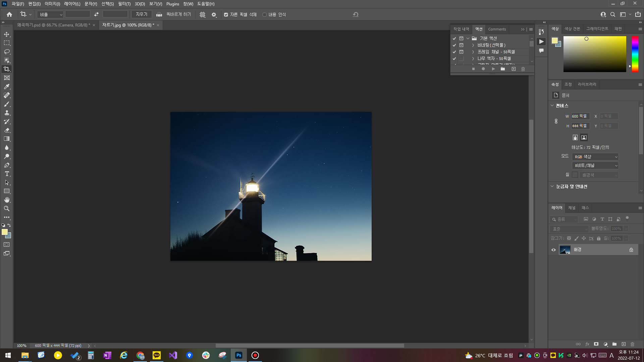Switch to the 채널 tab

pos(572,208)
